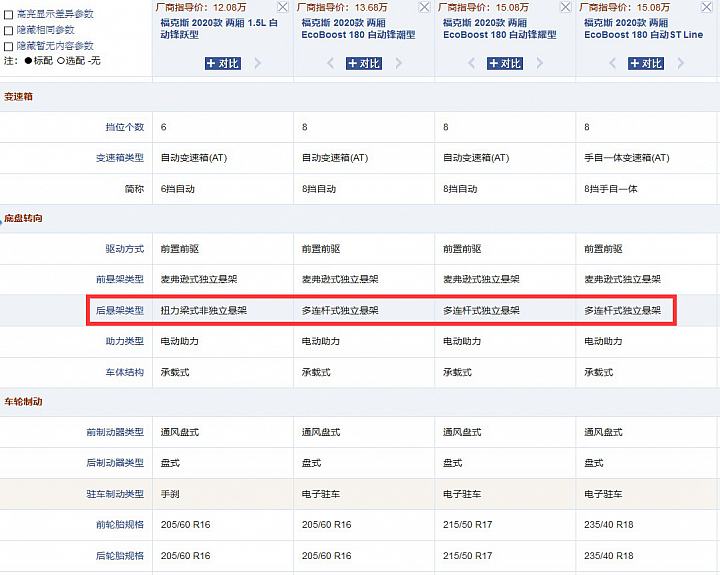Screen dimensions: 720x575
Task: Click the 前悬架类型 parameter label
Action: click(x=120, y=279)
